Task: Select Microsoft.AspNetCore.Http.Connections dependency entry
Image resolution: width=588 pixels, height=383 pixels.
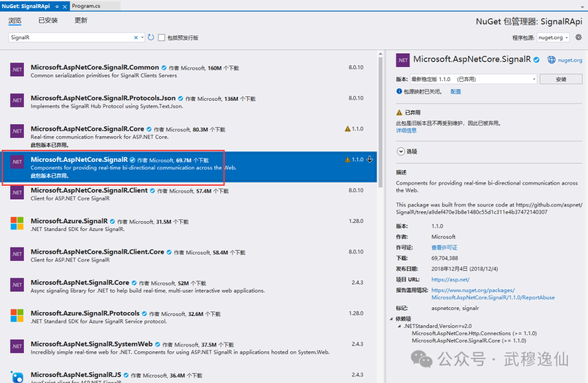Action: (x=474, y=333)
